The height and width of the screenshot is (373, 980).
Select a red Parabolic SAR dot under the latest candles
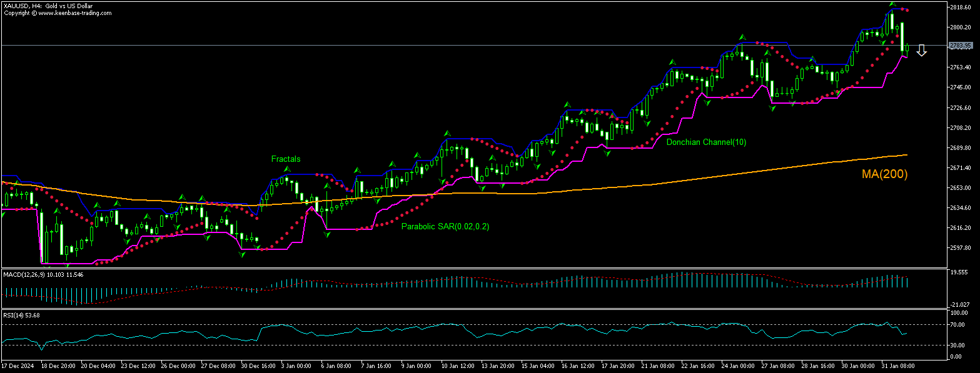point(887,49)
